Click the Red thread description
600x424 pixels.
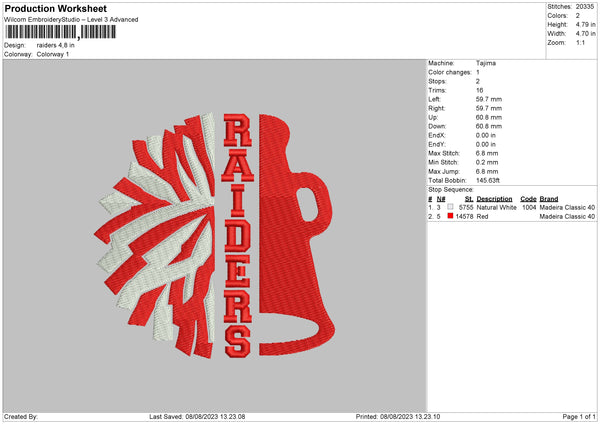click(482, 217)
